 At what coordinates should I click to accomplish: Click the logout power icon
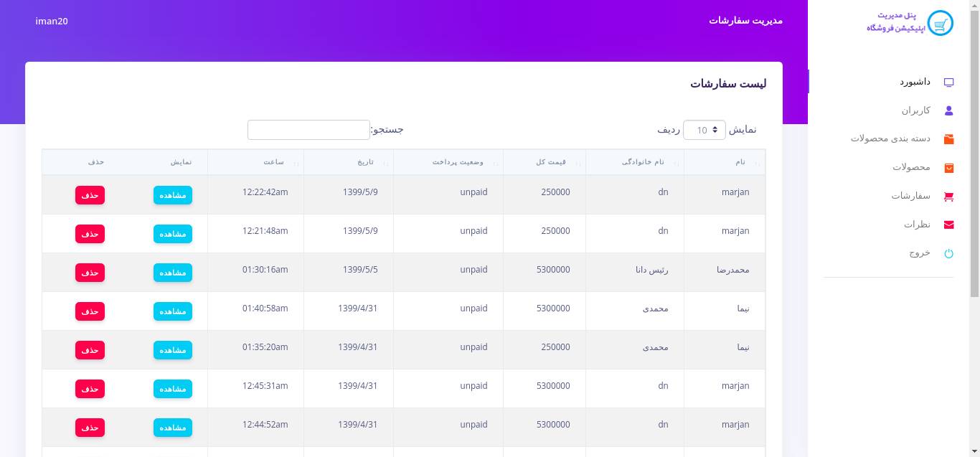948,253
